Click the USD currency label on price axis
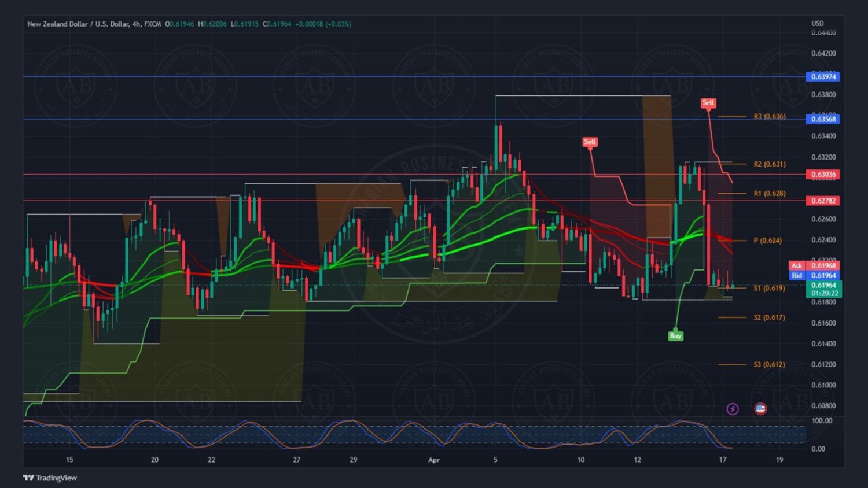Screen dimensions: 868x488 (x=817, y=23)
